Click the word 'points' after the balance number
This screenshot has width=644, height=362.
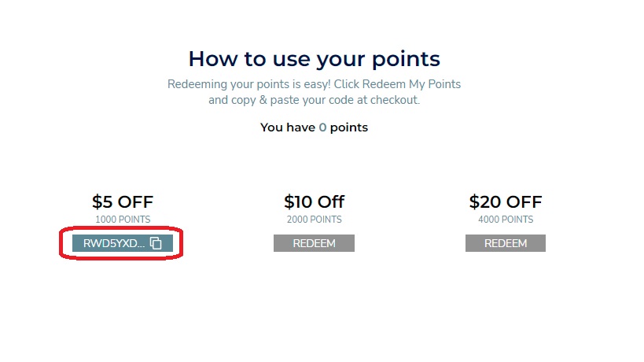(348, 127)
